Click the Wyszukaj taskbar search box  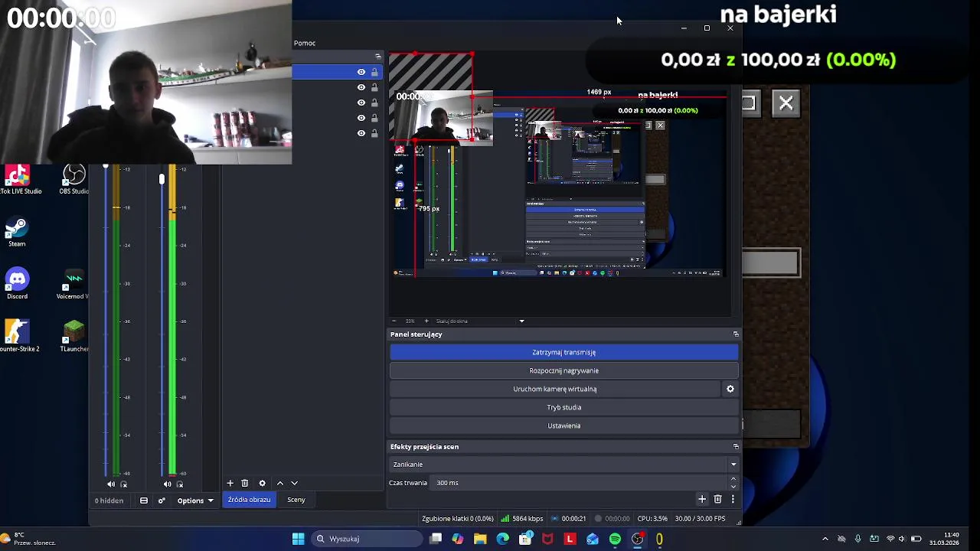click(367, 539)
